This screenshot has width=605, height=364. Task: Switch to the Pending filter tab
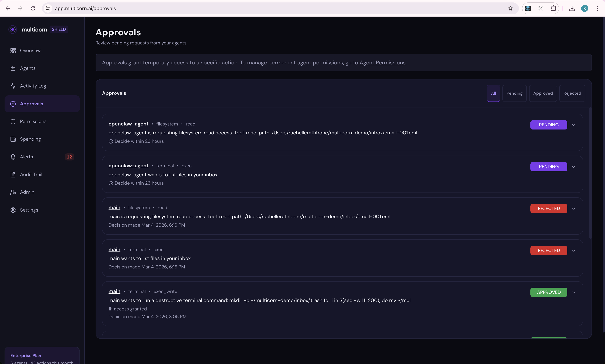514,93
